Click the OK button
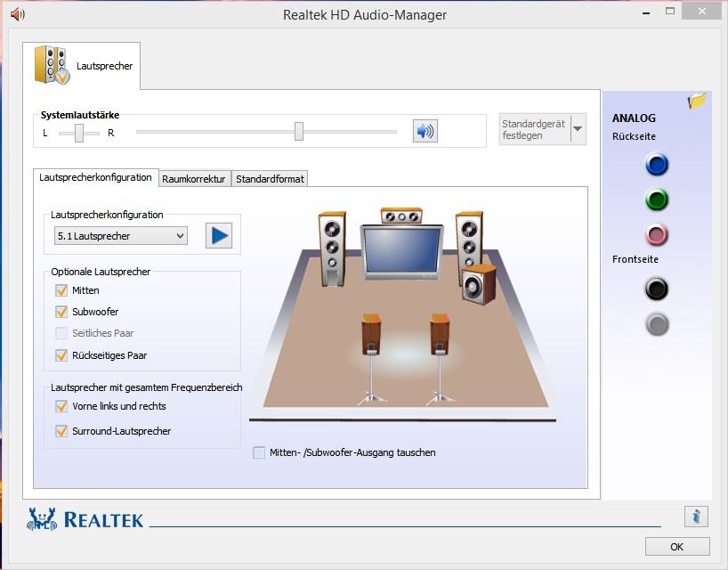 click(x=677, y=547)
